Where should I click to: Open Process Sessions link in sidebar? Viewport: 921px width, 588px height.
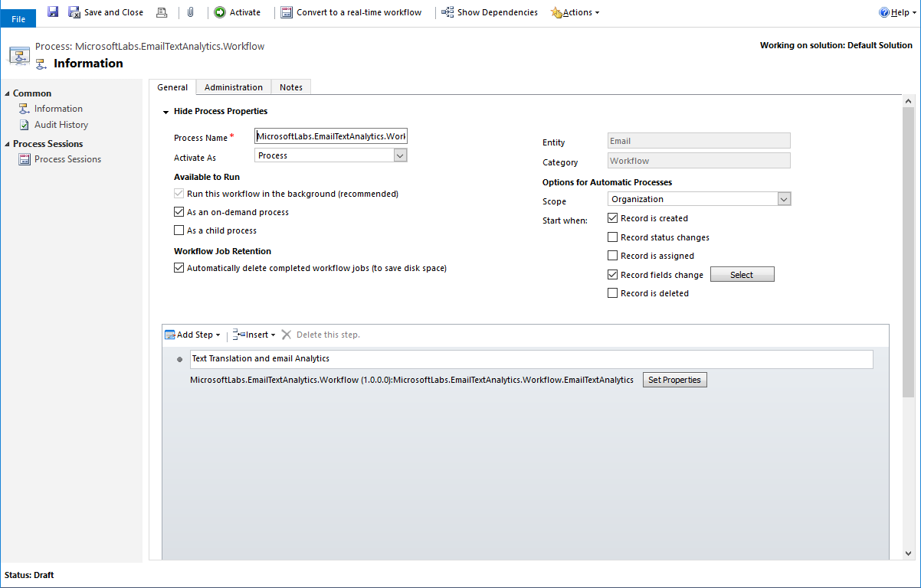coord(67,159)
